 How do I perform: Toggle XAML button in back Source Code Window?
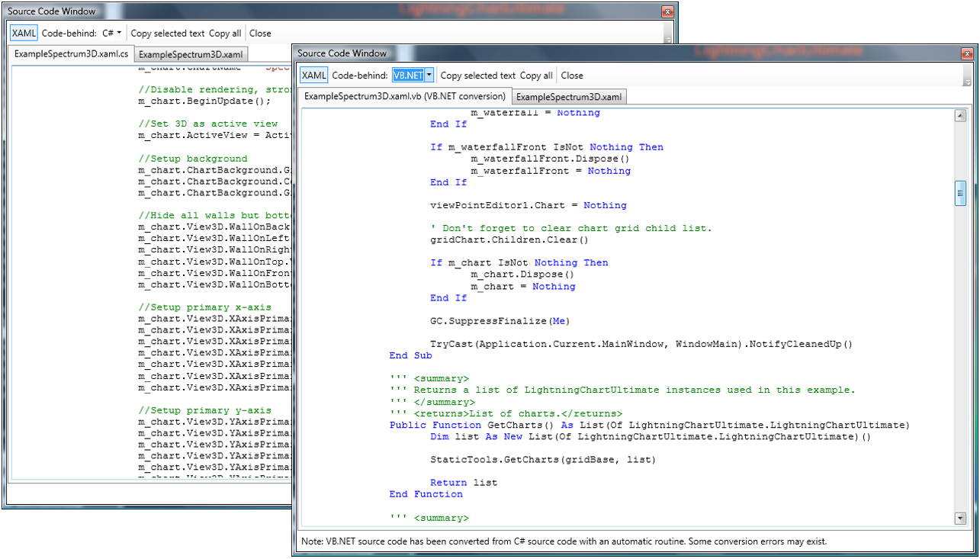24,33
